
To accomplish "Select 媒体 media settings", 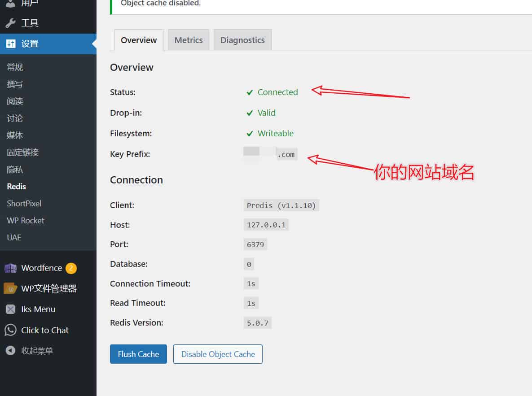I will coord(15,135).
